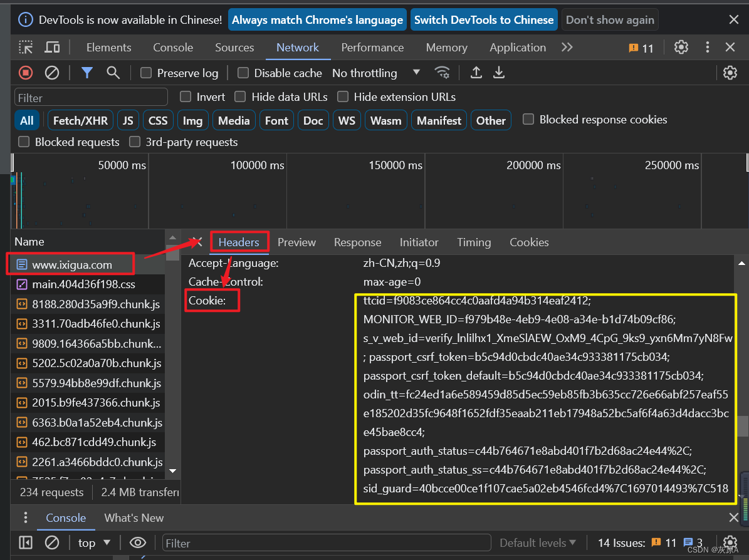Select the main.404d36f198.css request
Image resolution: width=749 pixels, height=560 pixels.
(88, 284)
